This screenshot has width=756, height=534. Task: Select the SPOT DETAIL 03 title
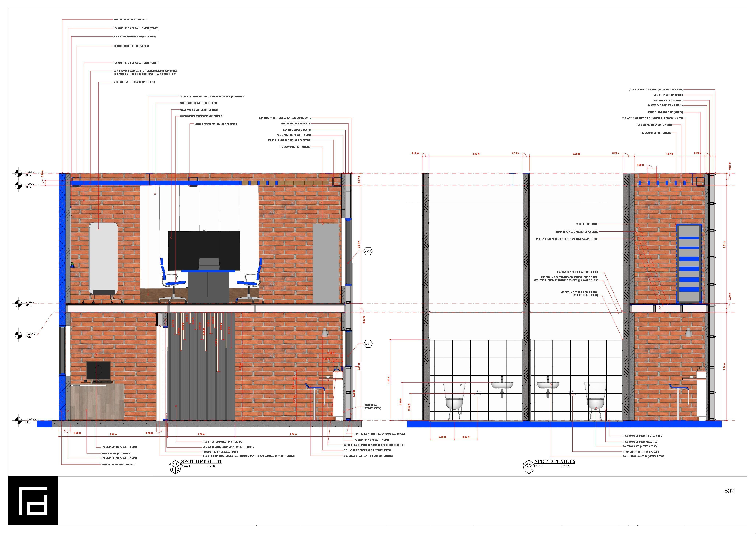click(x=201, y=461)
